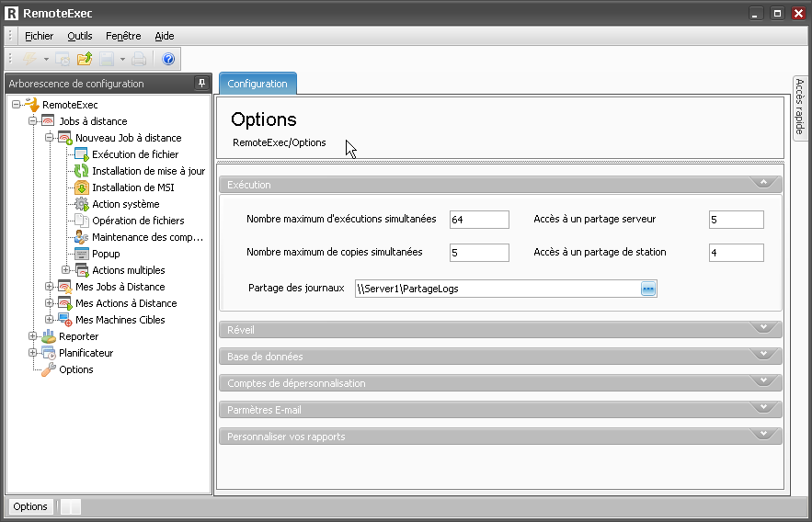Click the Installation de MSI icon
This screenshot has width=812, height=522.
81,187
